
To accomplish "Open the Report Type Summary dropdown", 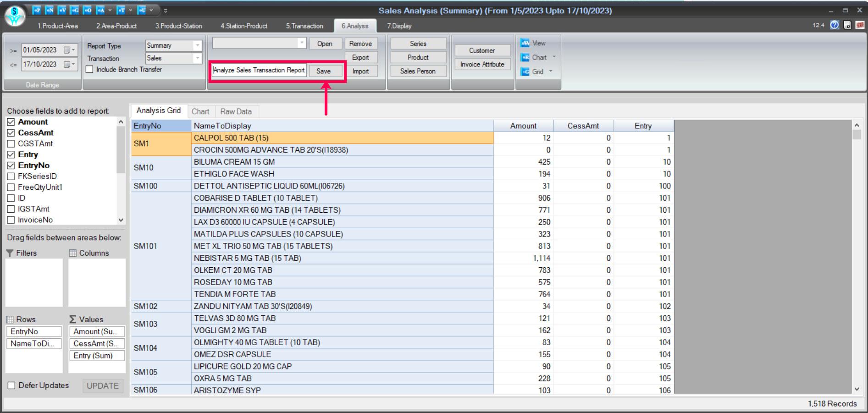I will click(x=198, y=45).
